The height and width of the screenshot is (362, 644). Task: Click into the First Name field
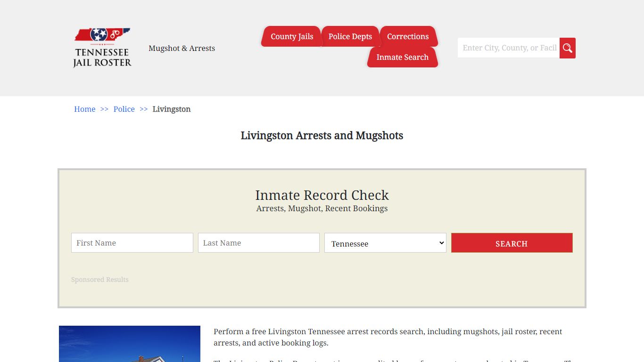132,243
